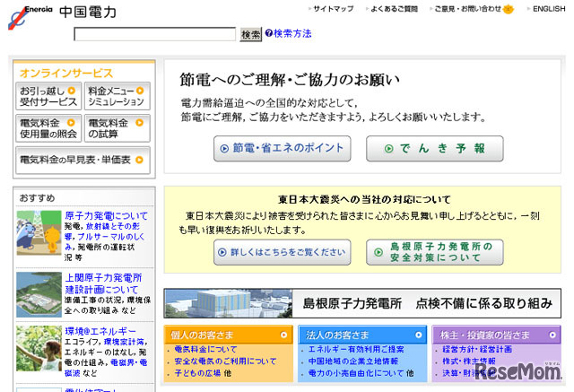This screenshot has width=574, height=392.
Task: Open the 法人のお客さま section header
Action: [362, 335]
